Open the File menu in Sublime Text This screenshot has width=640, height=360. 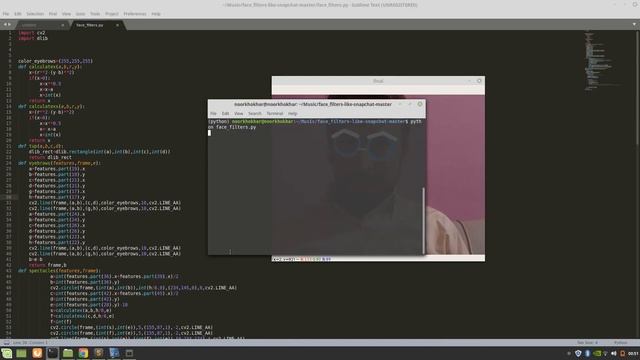click(x=6, y=14)
